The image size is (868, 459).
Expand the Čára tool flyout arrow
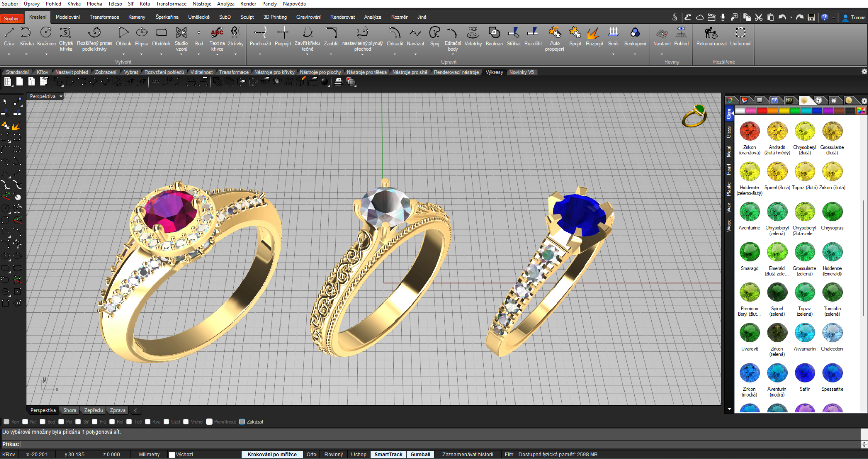[9, 54]
